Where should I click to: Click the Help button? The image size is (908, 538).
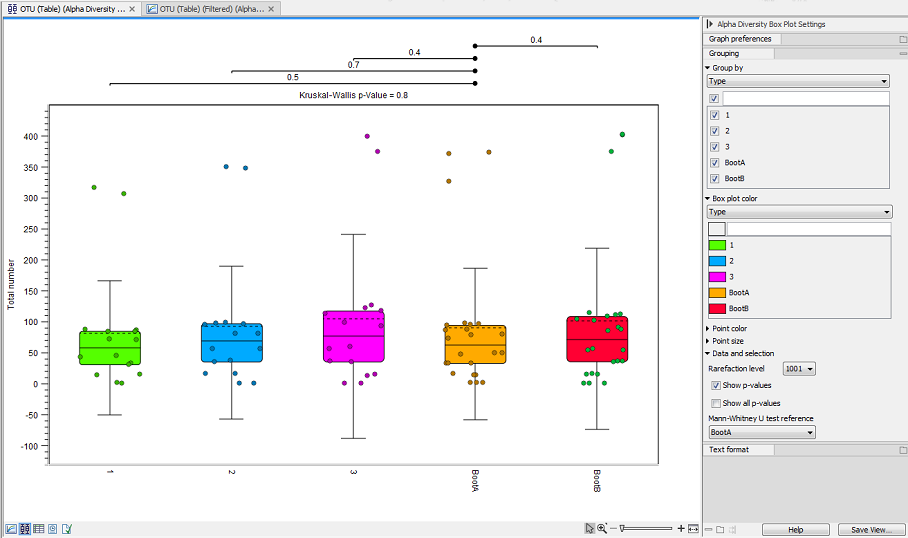pyautogui.click(x=795, y=529)
